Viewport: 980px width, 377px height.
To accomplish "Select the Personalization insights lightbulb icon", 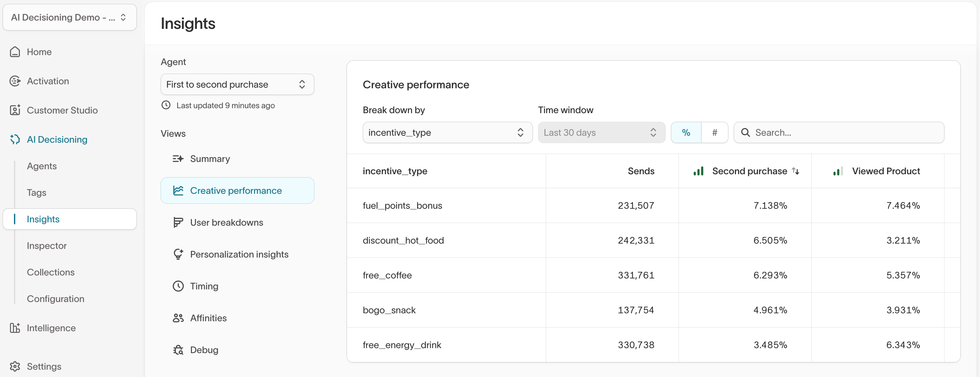I will (178, 254).
